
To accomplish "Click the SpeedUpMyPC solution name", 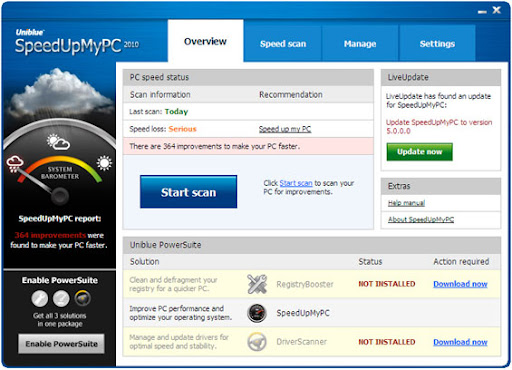I will pos(303,313).
